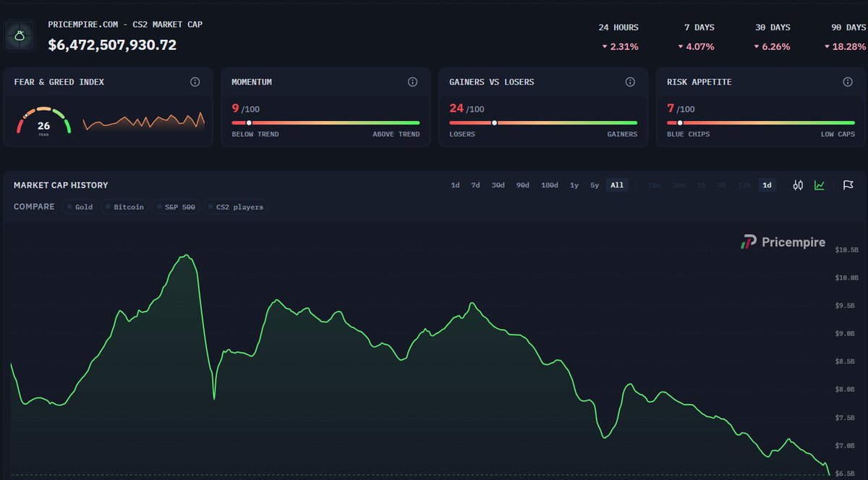
Task: Click the PRICEMPIRE.COM - CS2 MARKET CAP title
Action: (125, 24)
